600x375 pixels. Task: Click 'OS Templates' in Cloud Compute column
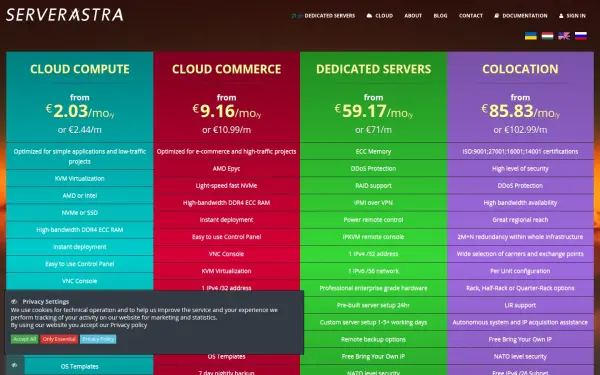point(80,366)
